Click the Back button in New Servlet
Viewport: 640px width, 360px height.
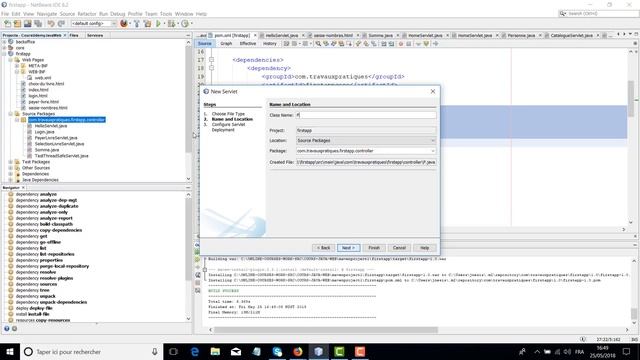click(323, 248)
